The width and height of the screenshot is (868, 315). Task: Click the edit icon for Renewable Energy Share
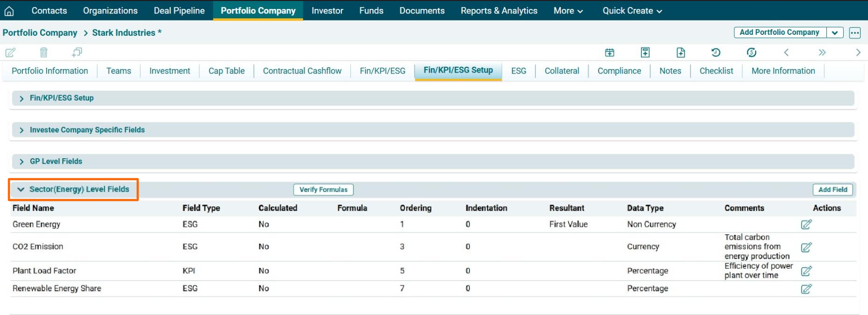pyautogui.click(x=806, y=289)
